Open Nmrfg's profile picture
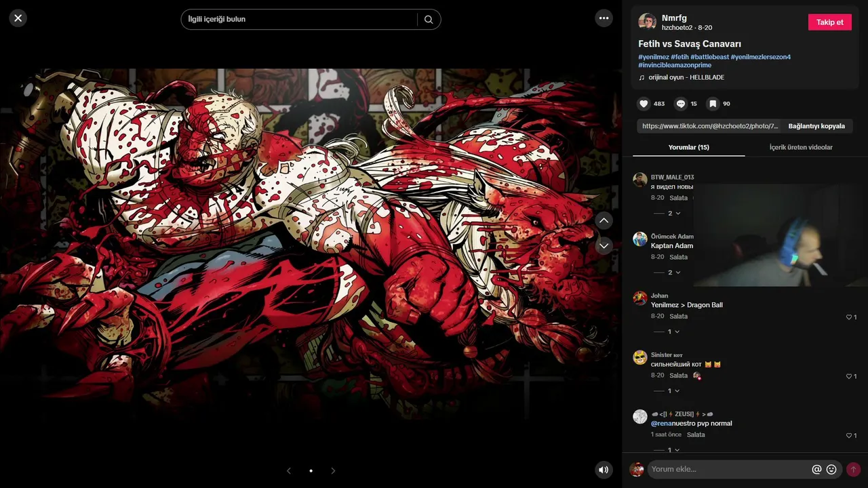The height and width of the screenshot is (488, 868). tap(647, 22)
